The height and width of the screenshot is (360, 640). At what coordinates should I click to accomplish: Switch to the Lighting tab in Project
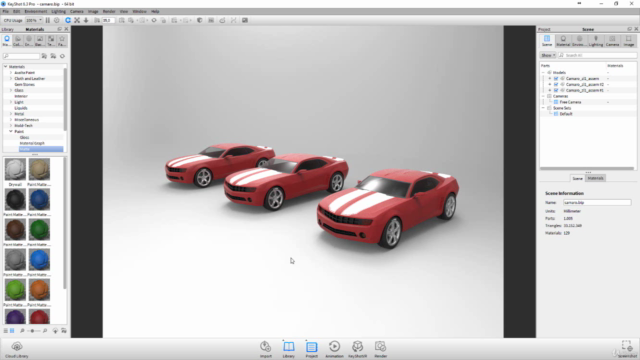click(596, 41)
